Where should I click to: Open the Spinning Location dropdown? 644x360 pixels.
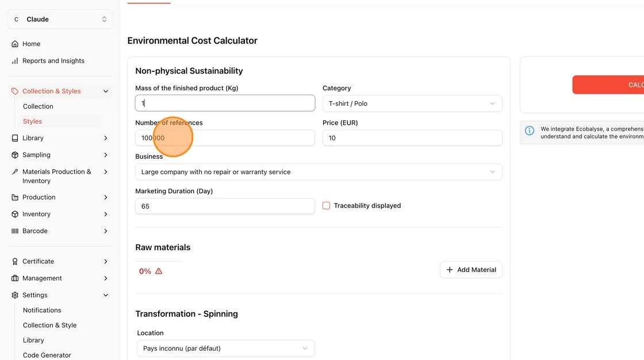tap(226, 348)
